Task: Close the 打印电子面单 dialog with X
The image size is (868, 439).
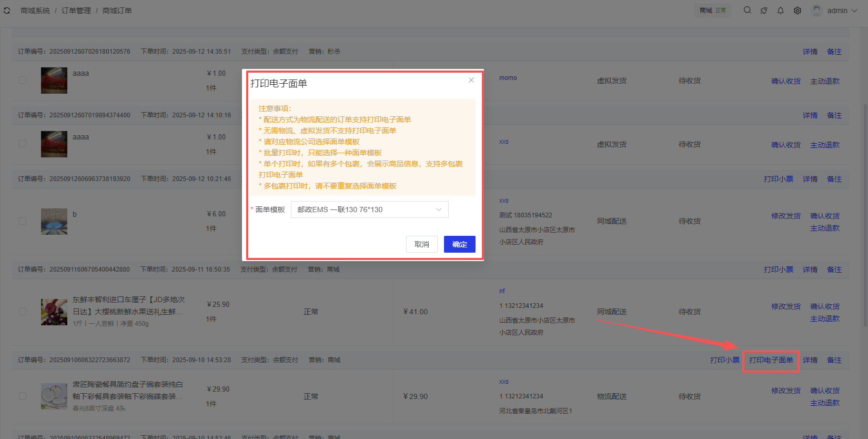Action: pos(471,80)
